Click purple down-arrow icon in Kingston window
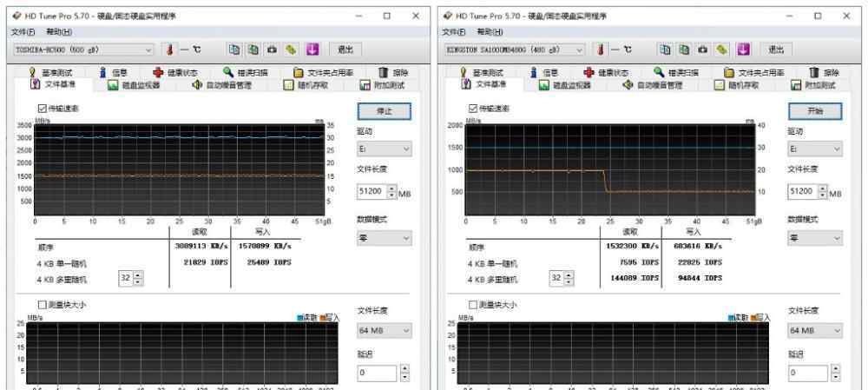The image size is (868, 390). (744, 50)
